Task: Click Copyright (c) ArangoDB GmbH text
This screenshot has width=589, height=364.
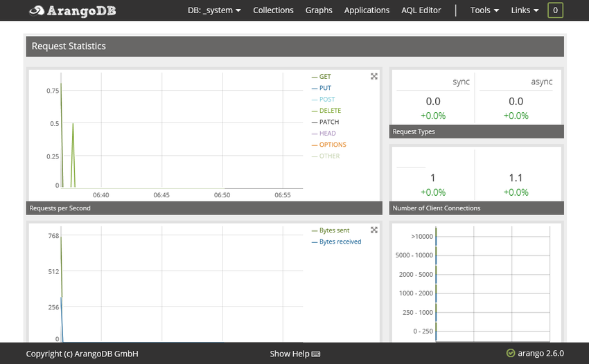Action: click(x=82, y=354)
